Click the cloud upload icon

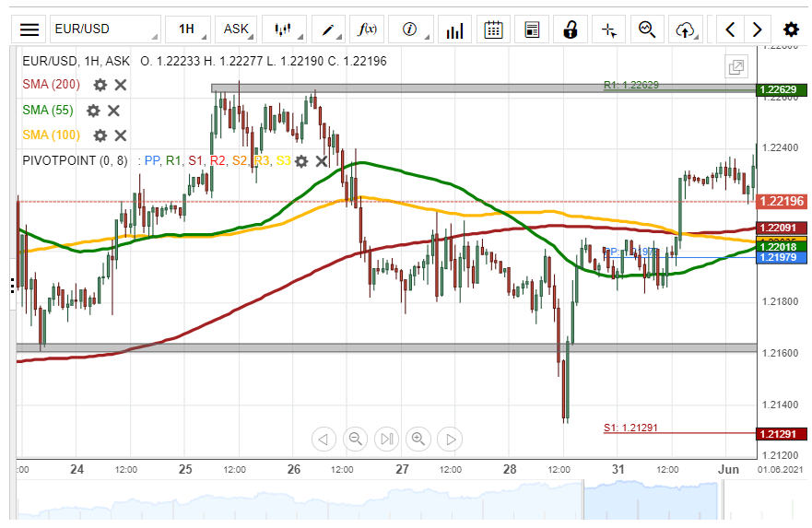click(x=685, y=29)
